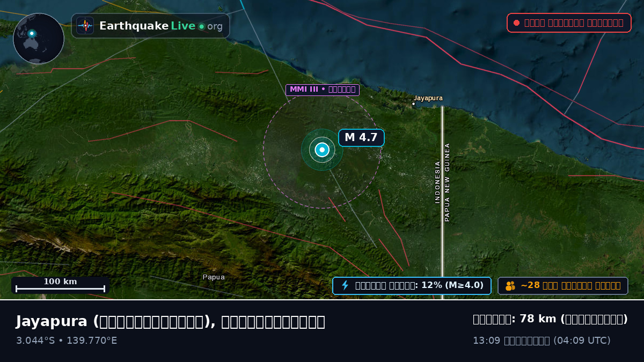The height and width of the screenshot is (362, 644).
Task: Click the lightning bolt aftershock icon
Action: coord(345,285)
